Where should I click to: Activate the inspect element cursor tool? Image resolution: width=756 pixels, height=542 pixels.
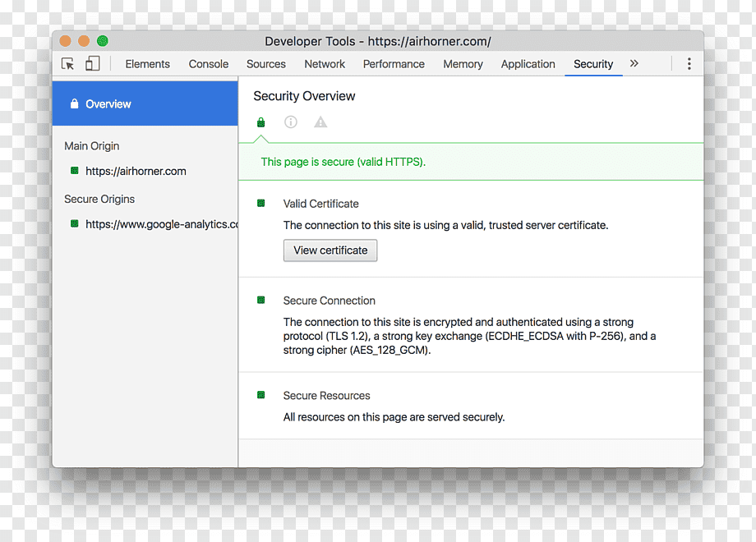[67, 63]
